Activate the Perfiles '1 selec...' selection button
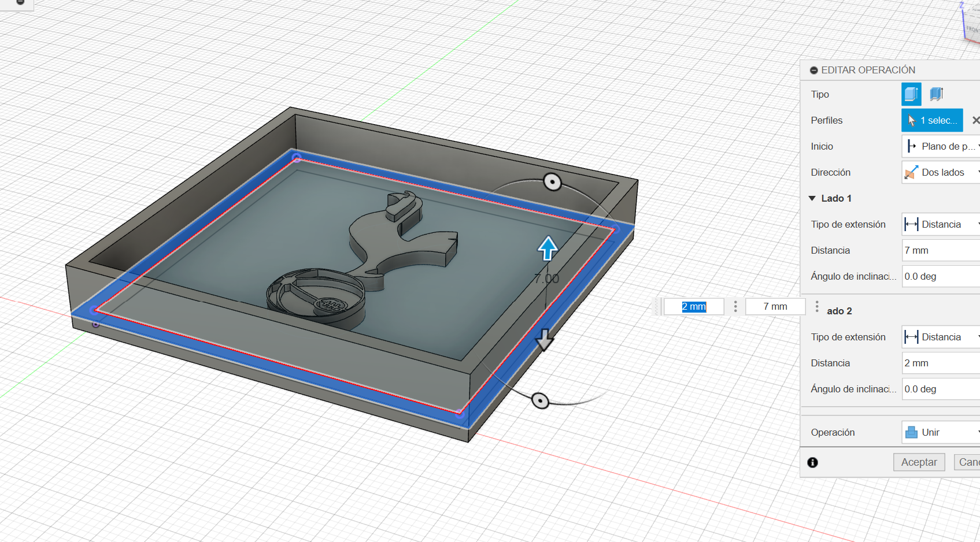The image size is (980, 542). [x=932, y=120]
